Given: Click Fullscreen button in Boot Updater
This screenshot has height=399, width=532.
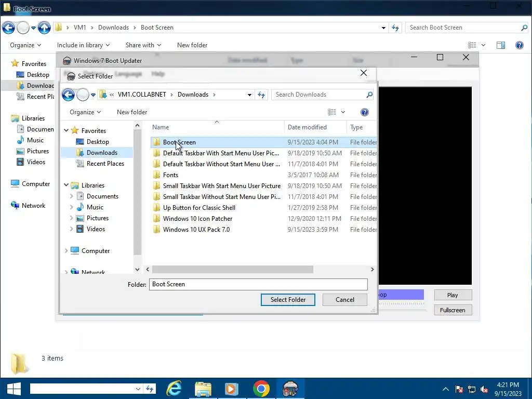Looking at the screenshot, I should coord(453,310).
